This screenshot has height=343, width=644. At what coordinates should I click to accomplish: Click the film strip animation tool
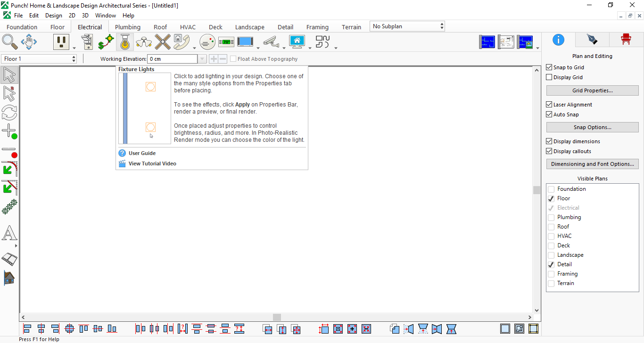(9, 259)
